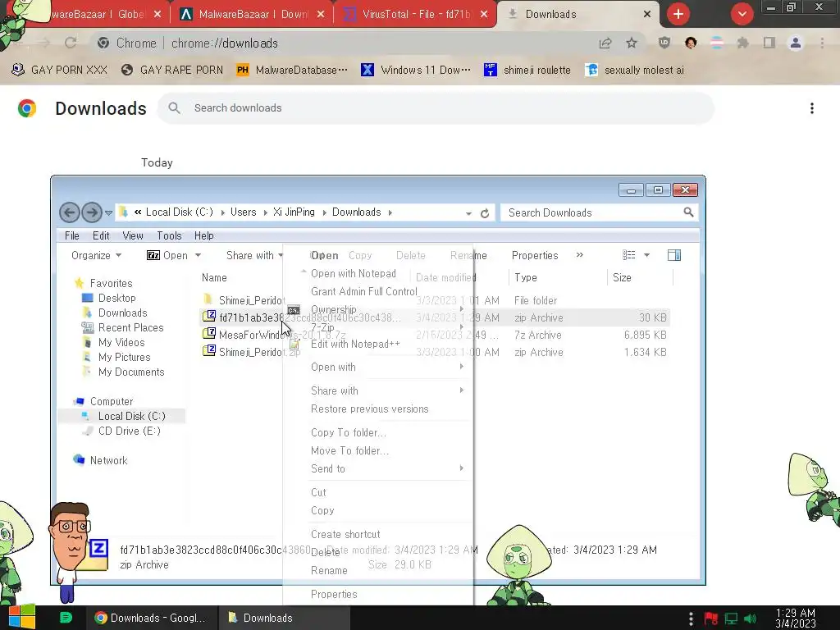Open the File menu in Explorer
Viewport: 840px width, 630px height.
(72, 235)
